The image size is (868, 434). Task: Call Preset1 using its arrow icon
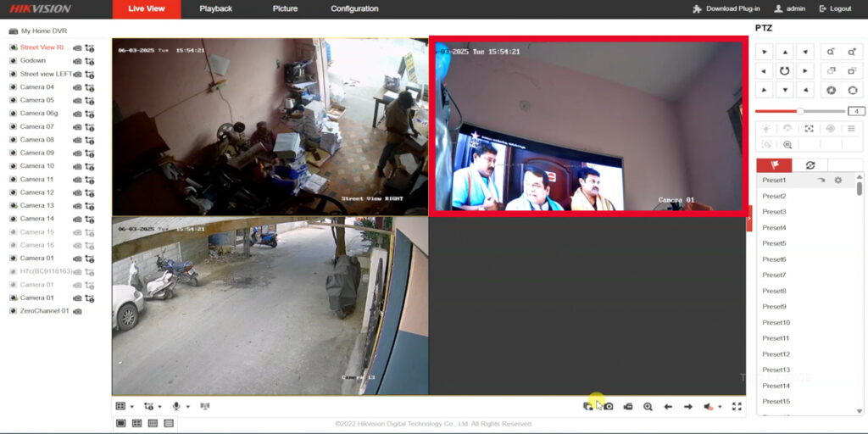(821, 181)
